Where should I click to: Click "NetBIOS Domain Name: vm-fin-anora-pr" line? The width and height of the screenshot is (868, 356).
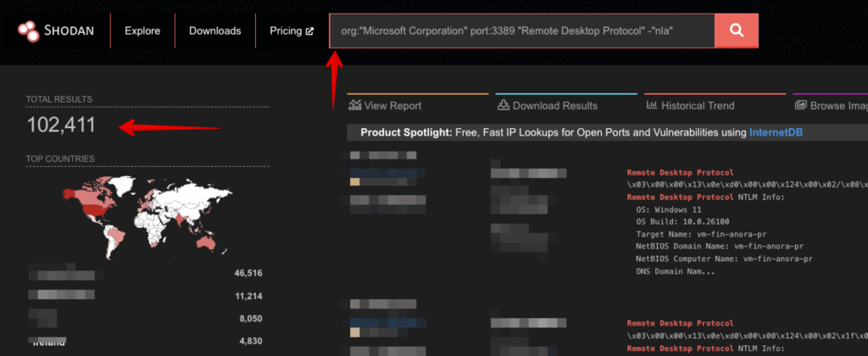720,247
